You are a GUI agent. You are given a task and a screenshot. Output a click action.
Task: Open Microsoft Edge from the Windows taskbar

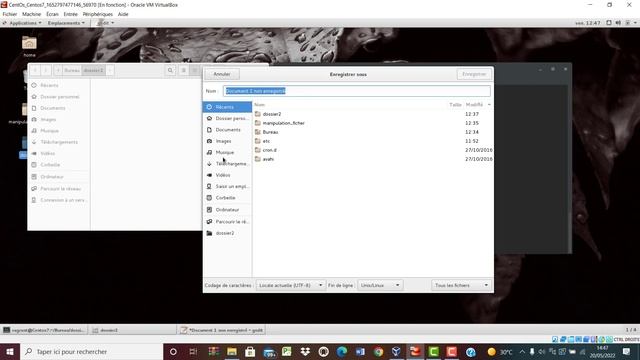point(342,351)
